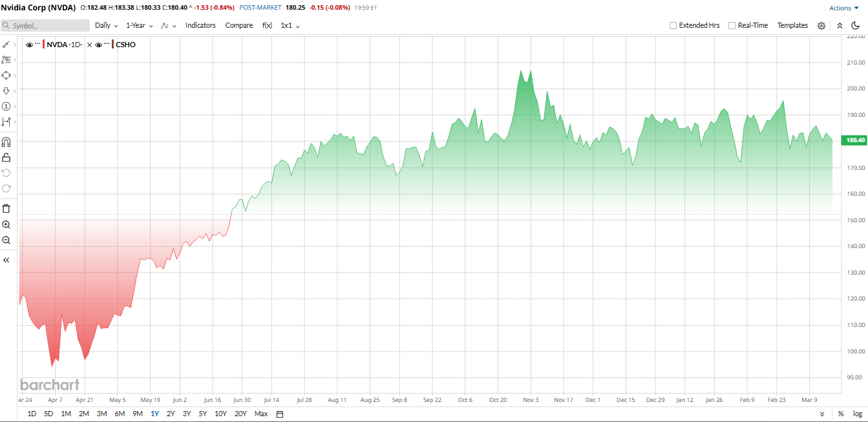Toggle percent scale with % button

[841, 414]
